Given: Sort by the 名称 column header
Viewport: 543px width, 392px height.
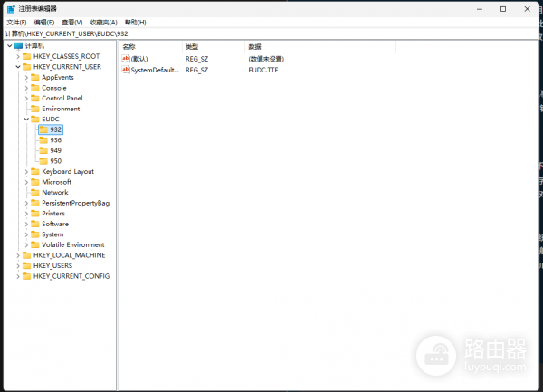Looking at the screenshot, I should pyautogui.click(x=151, y=47).
